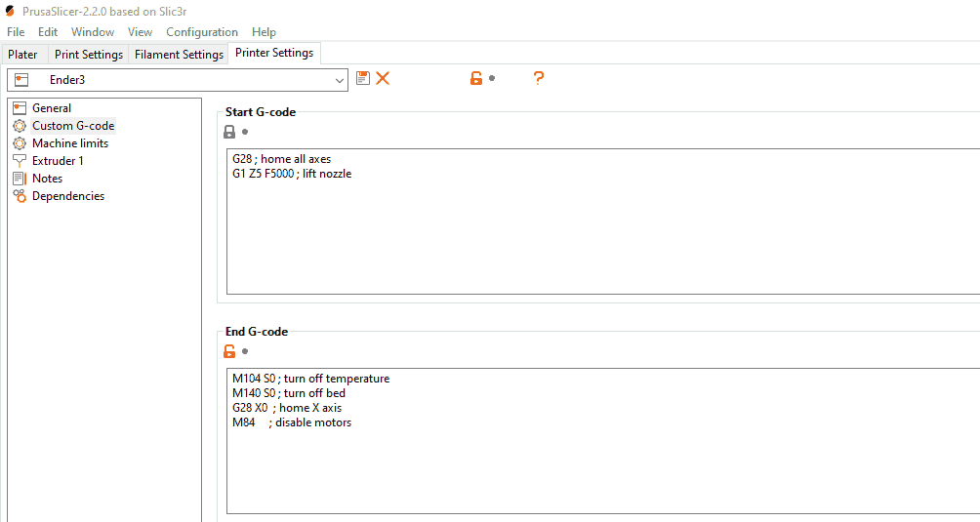Click the 'G1 Z5 F5000 ; lift nozzle' line
980x522 pixels.
292,174
